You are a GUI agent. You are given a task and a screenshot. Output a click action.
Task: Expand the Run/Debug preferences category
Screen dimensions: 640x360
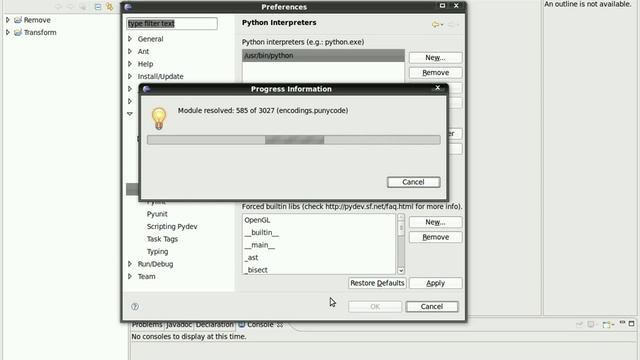[x=130, y=264]
